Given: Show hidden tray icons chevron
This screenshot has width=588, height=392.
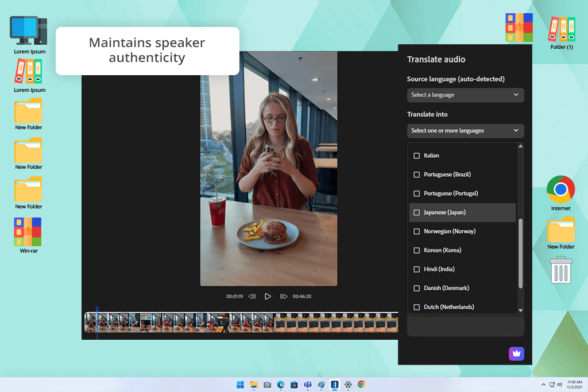Looking at the screenshot, I should (x=543, y=385).
